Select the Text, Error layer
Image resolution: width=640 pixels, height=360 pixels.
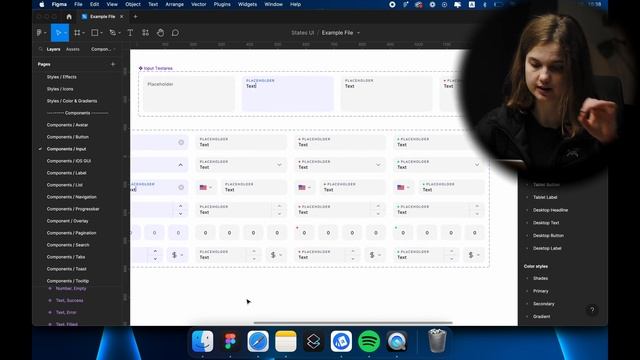point(66,312)
